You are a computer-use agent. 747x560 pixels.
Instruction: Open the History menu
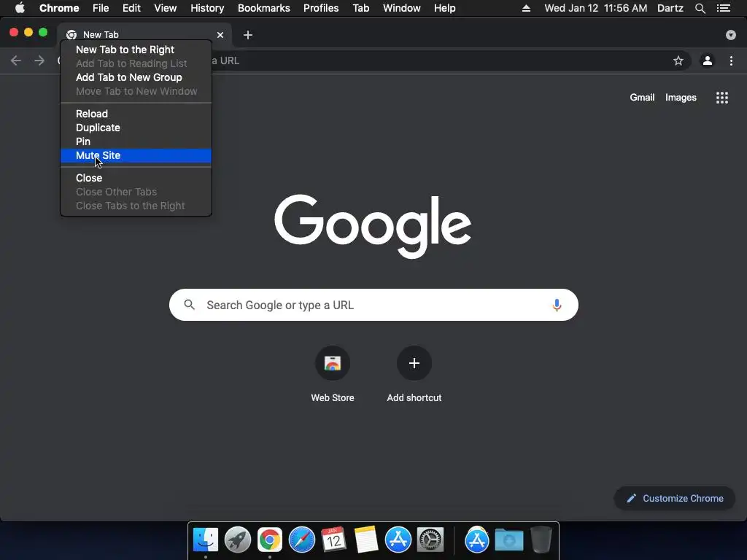click(x=207, y=8)
